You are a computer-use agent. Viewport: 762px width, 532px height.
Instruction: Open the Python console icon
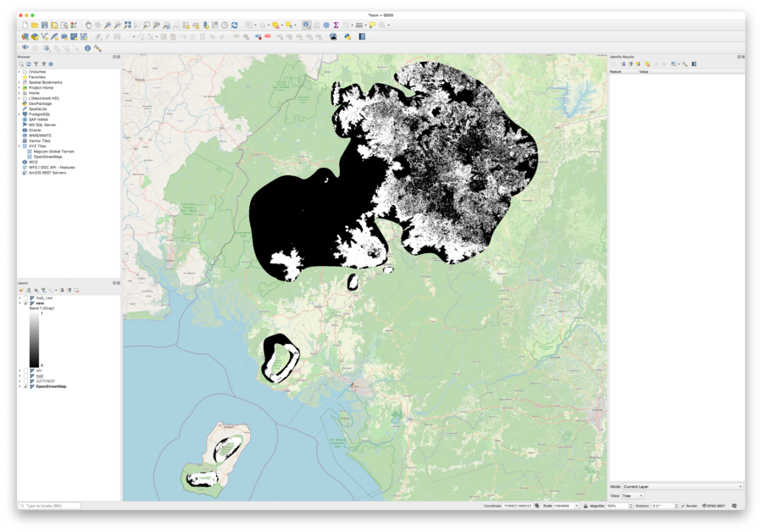pos(348,36)
